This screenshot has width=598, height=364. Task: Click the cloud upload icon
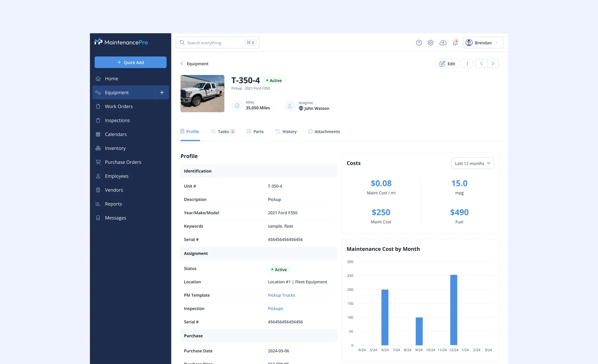(443, 43)
